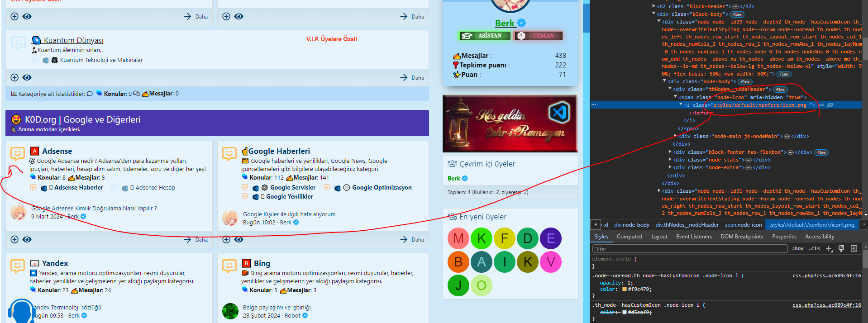Click the red B icon beside Bing title

pyautogui.click(x=247, y=263)
